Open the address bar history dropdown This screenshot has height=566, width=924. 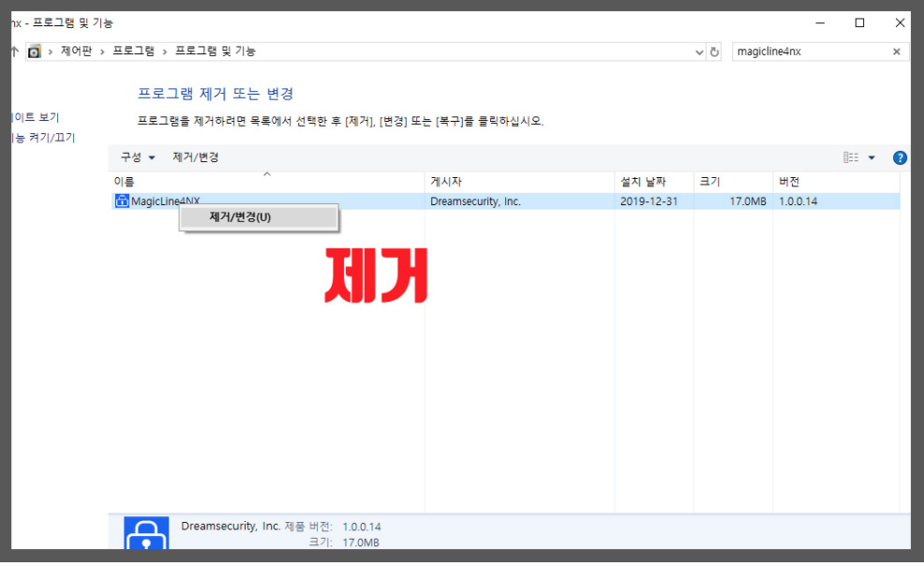pos(699,52)
